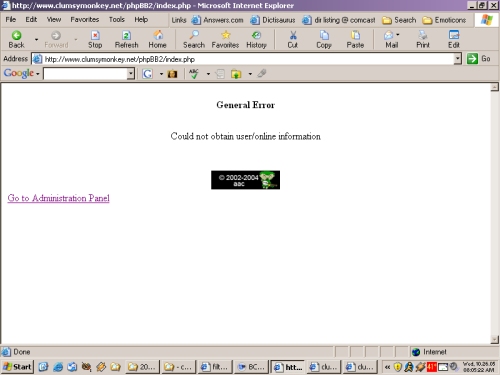500x375 pixels.
Task: Click inside the Google toolbar search field
Action: 85,74
